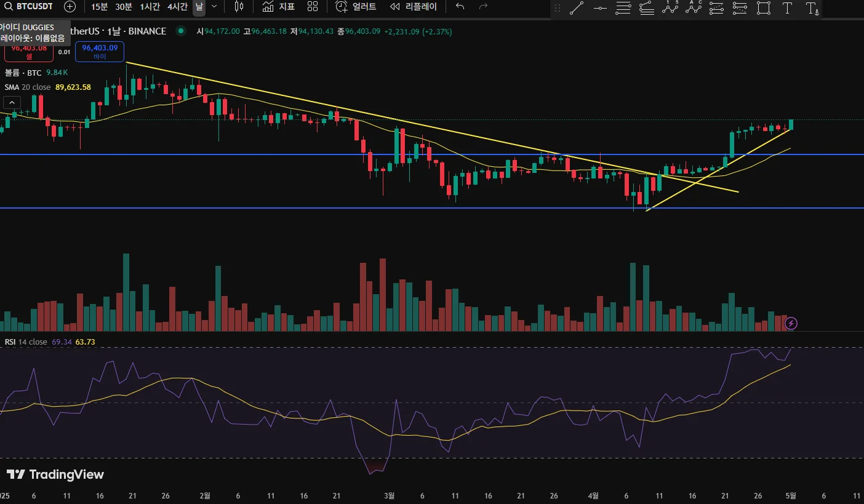
Task: Click the closing price 96,403.09 value
Action: pos(363,31)
